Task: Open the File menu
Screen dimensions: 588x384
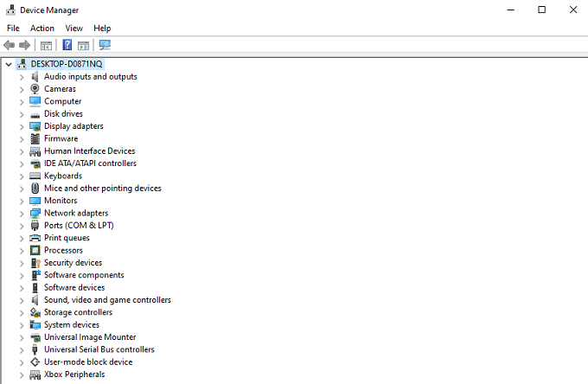Action: click(x=13, y=29)
